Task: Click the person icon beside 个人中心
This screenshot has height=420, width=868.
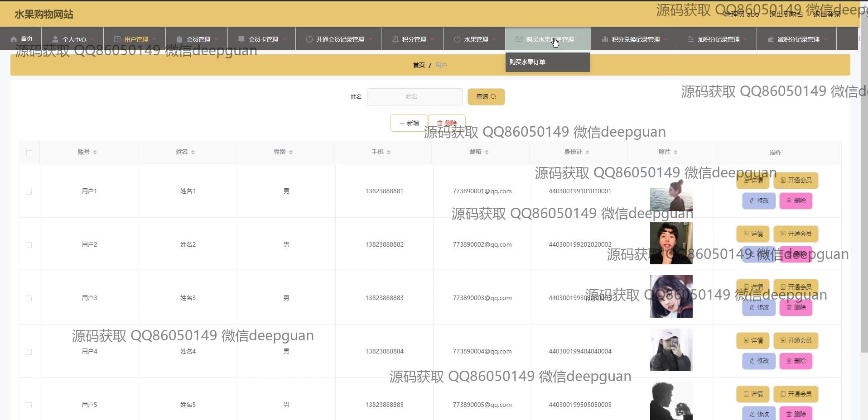Action: pos(55,39)
